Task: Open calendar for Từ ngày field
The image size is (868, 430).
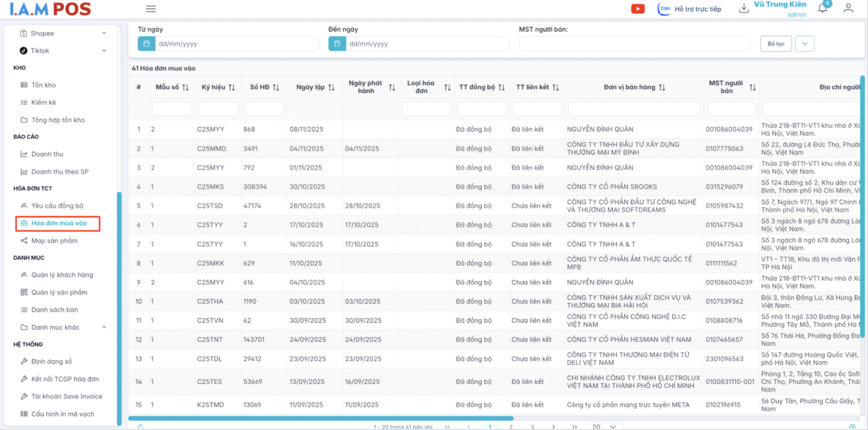Action: 147,44
